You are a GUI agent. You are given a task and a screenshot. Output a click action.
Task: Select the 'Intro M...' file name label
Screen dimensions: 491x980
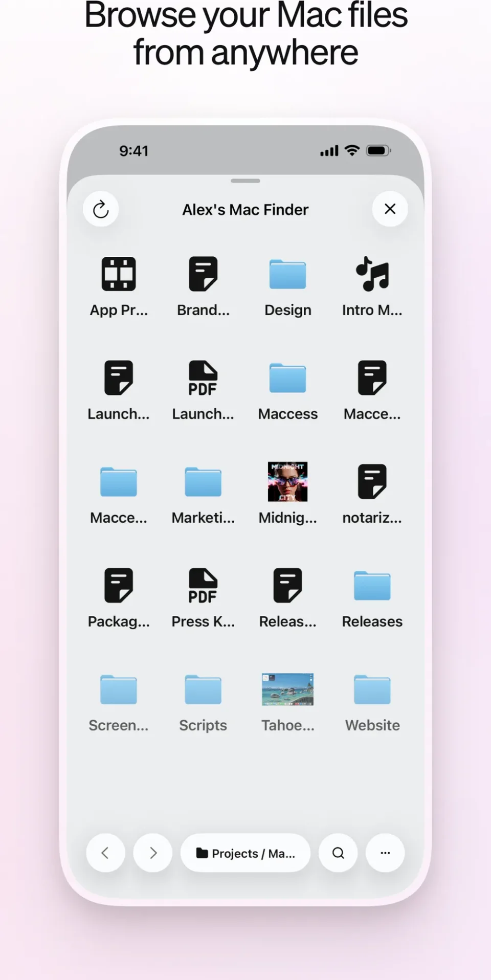tap(372, 310)
